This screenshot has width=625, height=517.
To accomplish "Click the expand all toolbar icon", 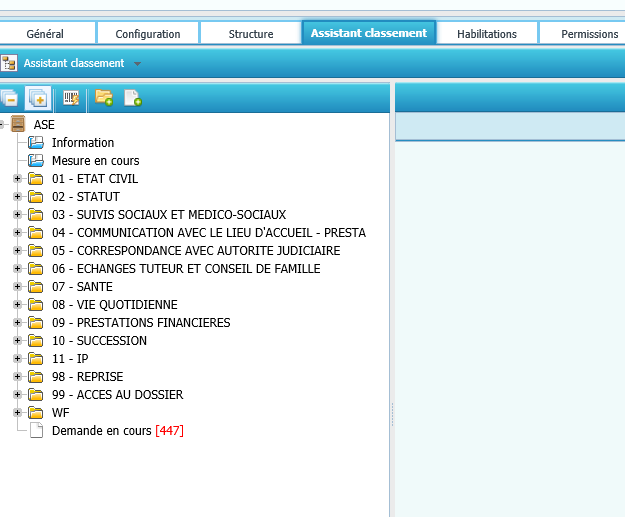I will (38, 98).
